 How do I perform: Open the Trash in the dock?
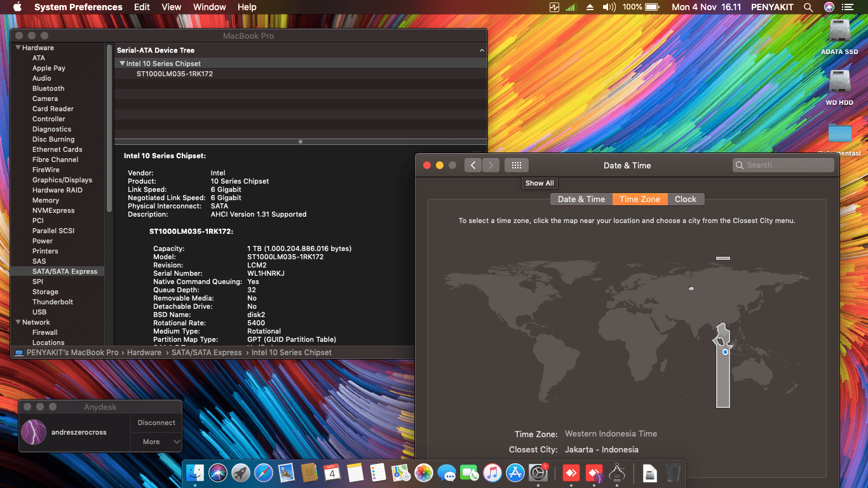pos(672,473)
